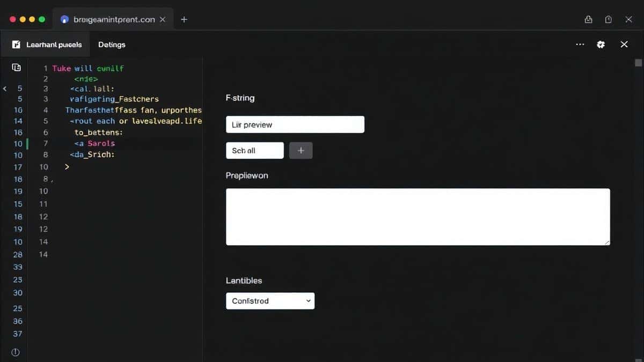Click code line 'Tuke will cunilf'
Viewport: 644px width, 362px height.
click(x=88, y=68)
